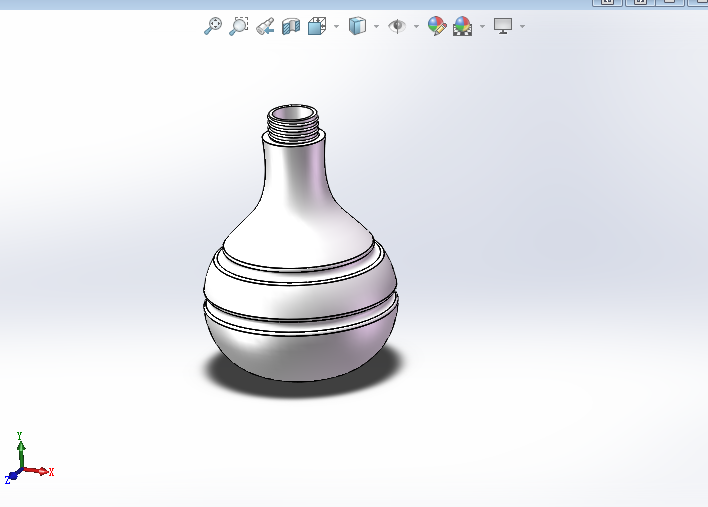The image size is (708, 507).
Task: Open the Edit Appearance tool
Action: 437,26
